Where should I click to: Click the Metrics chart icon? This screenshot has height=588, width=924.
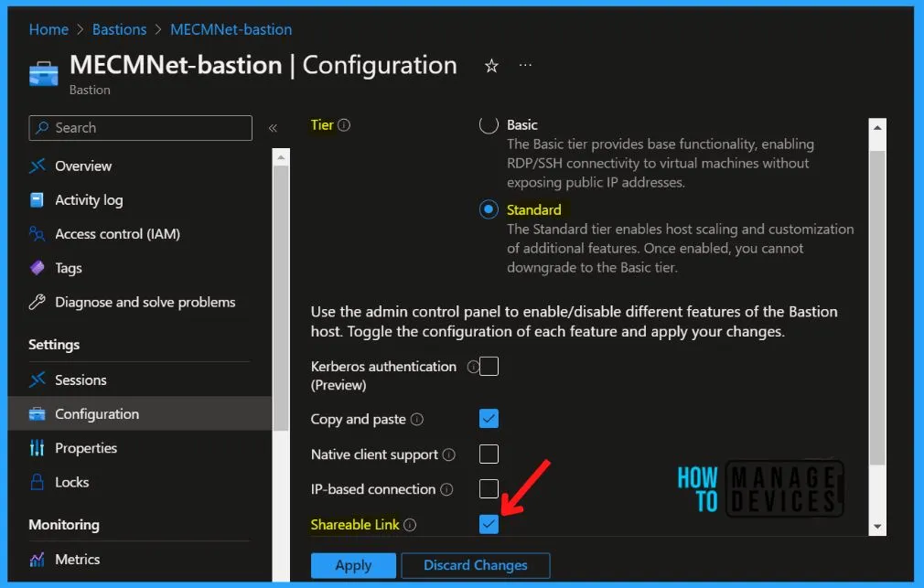click(x=38, y=560)
